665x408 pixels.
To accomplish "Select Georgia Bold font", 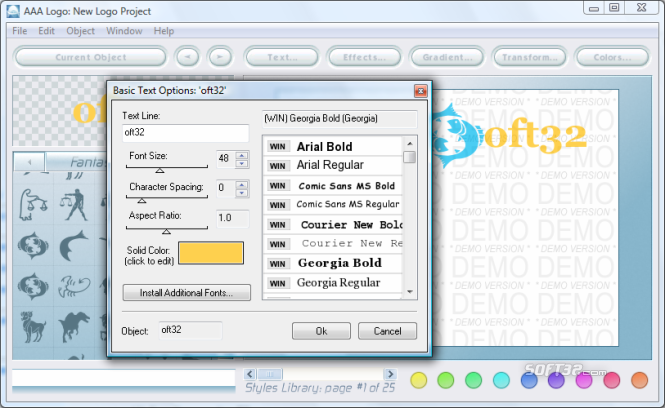I will point(334,263).
